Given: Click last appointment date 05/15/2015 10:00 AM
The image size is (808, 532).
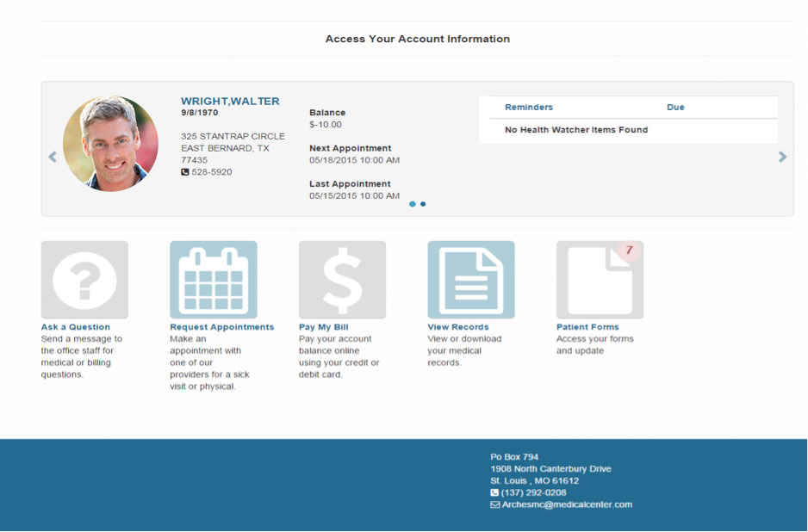Looking at the screenshot, I should 355,195.
